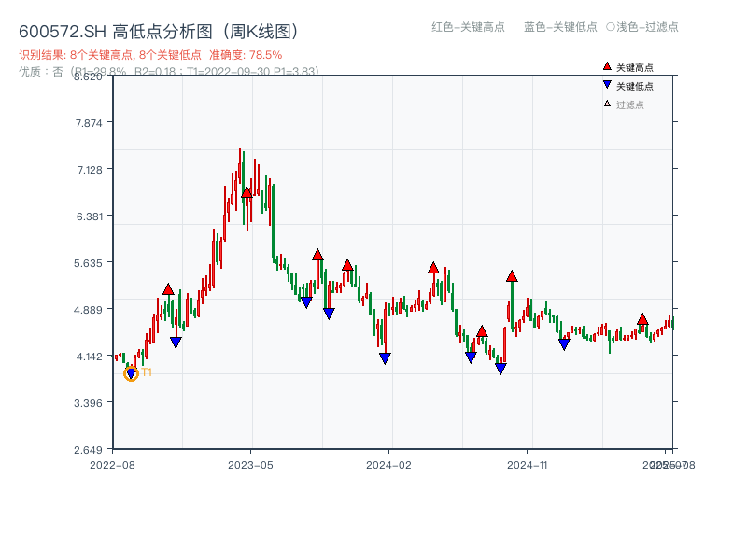Viewport: 747px width, 560px height.
Task: Click the blue marker at the lowest dip before 2024-11
Action: point(500,368)
